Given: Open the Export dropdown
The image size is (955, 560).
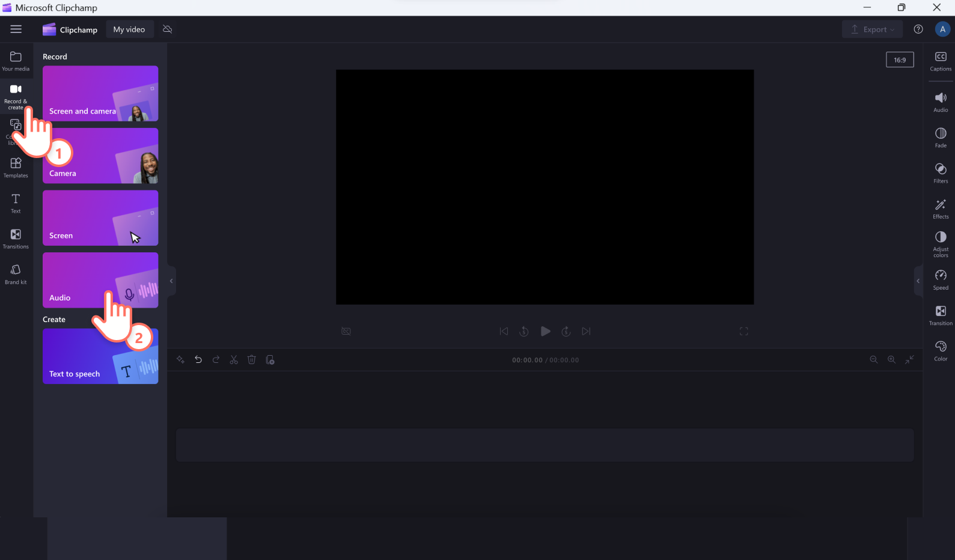Looking at the screenshot, I should (872, 29).
